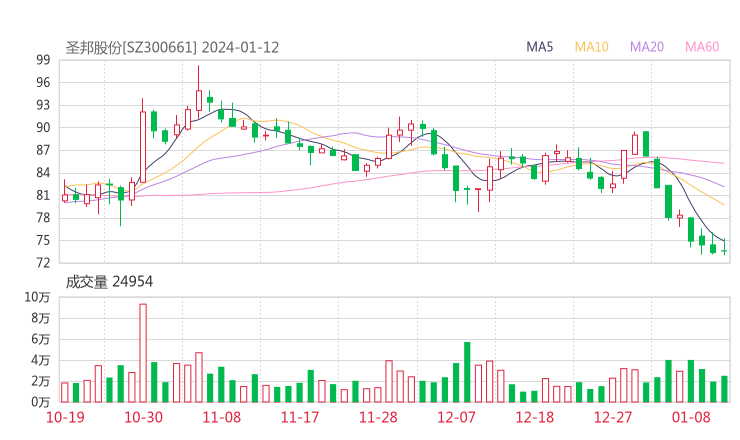Select the 11-08 date label
This screenshot has height=440, width=740.
[221, 417]
